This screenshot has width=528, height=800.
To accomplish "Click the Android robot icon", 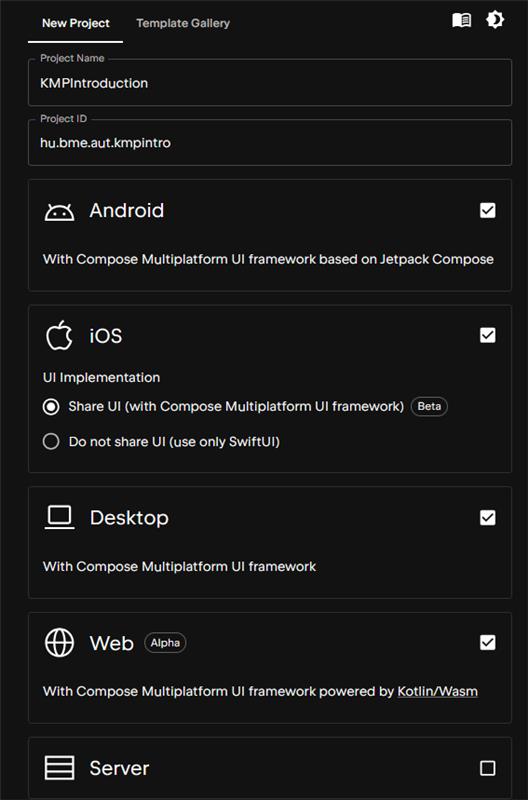I will click(59, 211).
